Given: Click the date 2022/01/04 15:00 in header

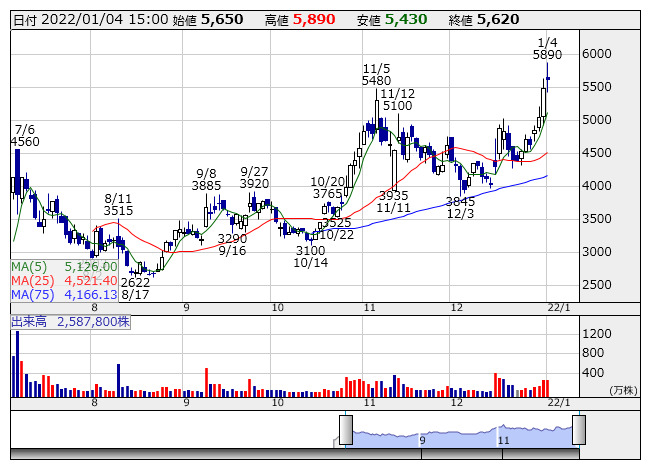Looking at the screenshot, I should (x=91, y=20).
